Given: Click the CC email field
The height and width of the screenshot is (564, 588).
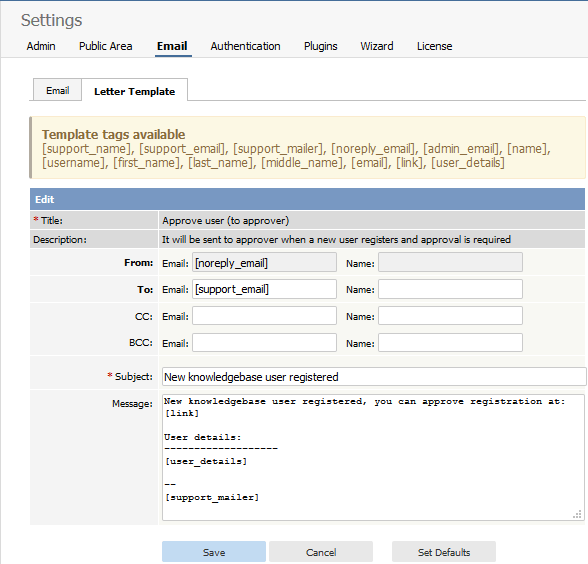Looking at the screenshot, I should (x=264, y=316).
